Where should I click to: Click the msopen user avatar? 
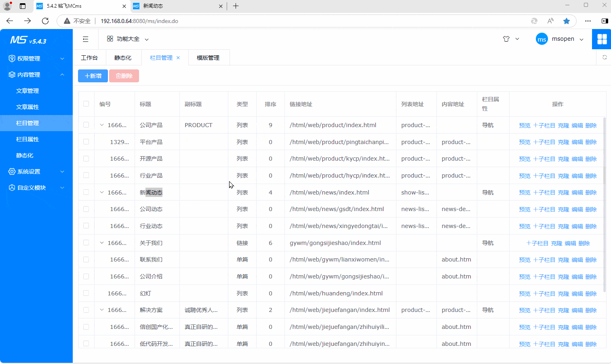click(541, 39)
